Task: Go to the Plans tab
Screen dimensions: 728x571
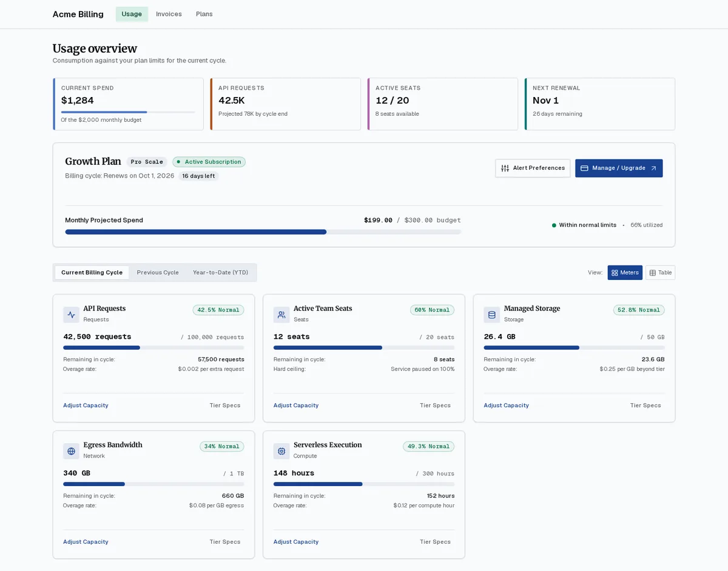Action: click(x=204, y=14)
